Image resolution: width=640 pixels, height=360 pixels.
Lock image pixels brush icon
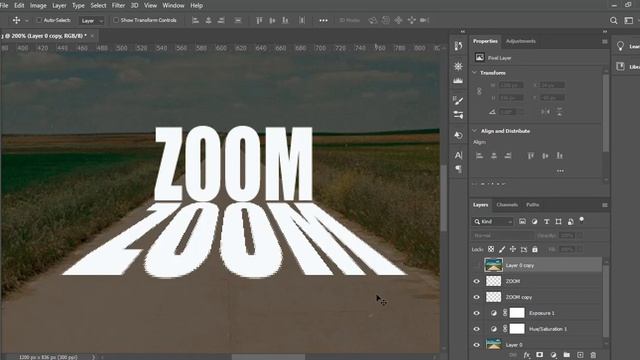tap(502, 249)
